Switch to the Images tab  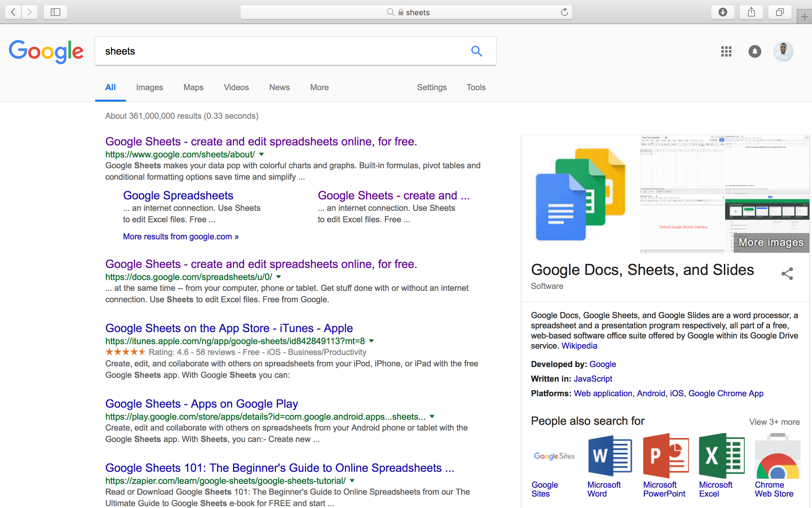[x=149, y=87]
